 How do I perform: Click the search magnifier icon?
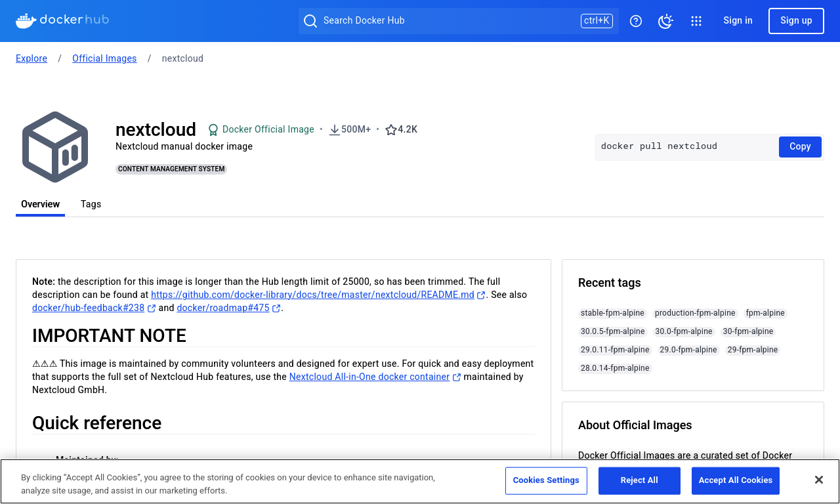point(310,21)
